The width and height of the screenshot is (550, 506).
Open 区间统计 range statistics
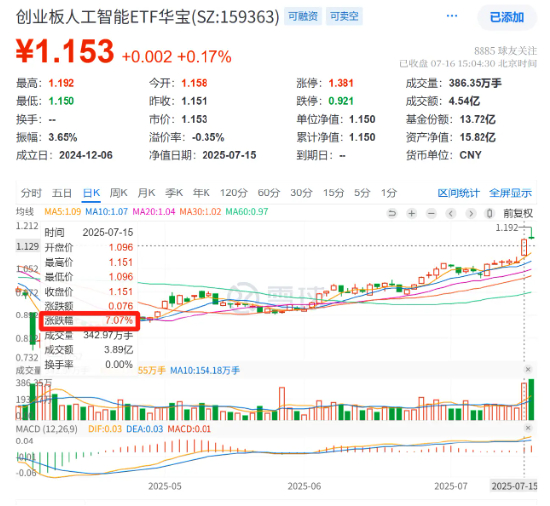[x=458, y=193]
